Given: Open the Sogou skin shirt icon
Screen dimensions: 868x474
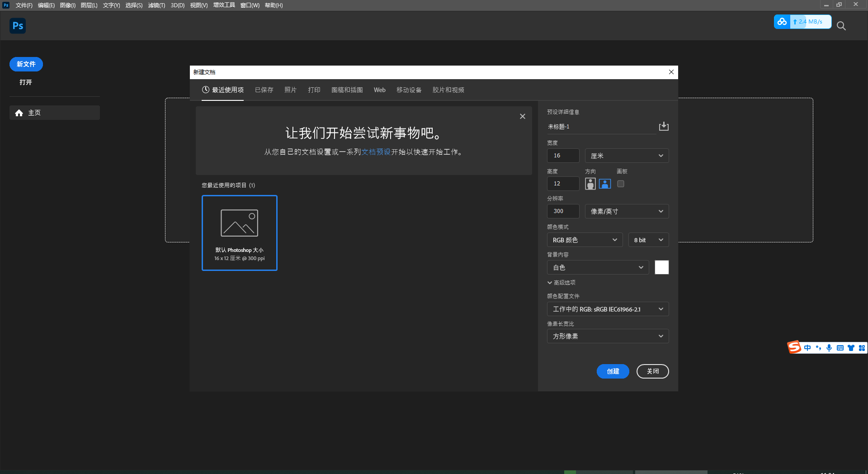Looking at the screenshot, I should coord(851,348).
